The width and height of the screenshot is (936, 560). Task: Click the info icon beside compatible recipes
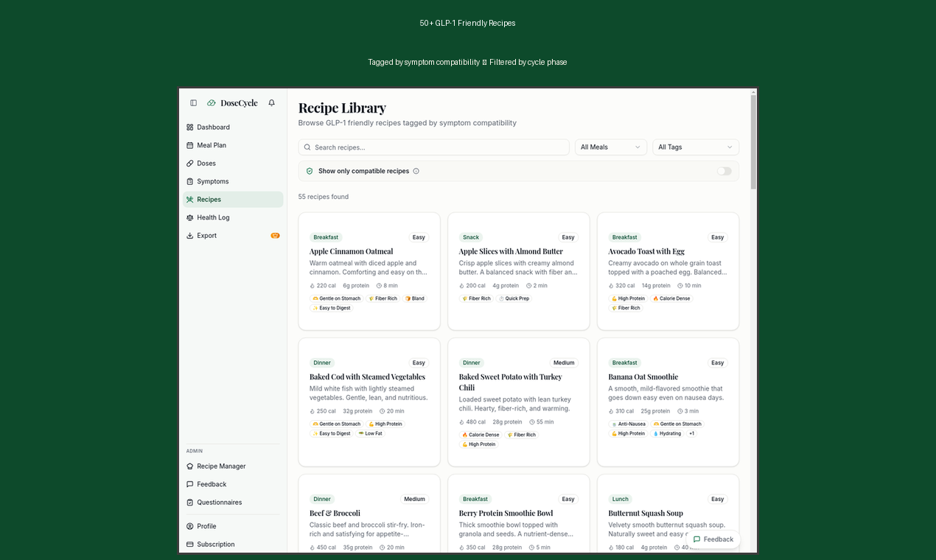[416, 171]
